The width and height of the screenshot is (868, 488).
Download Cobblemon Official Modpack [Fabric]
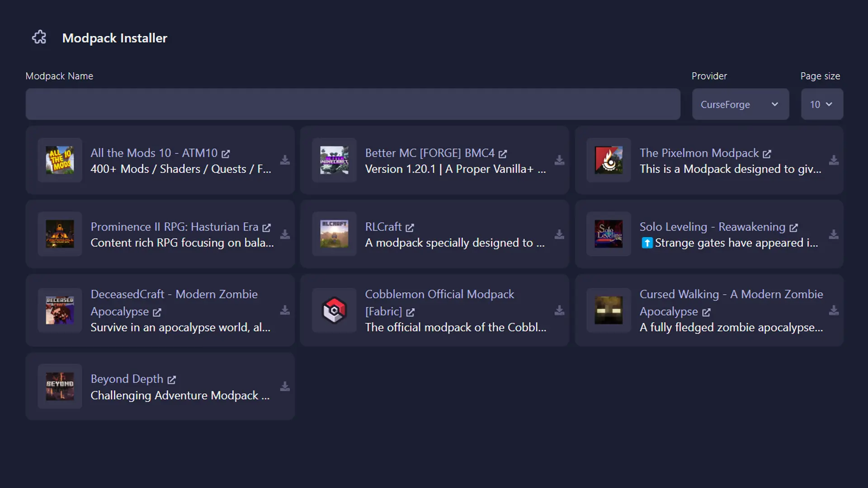tap(559, 310)
